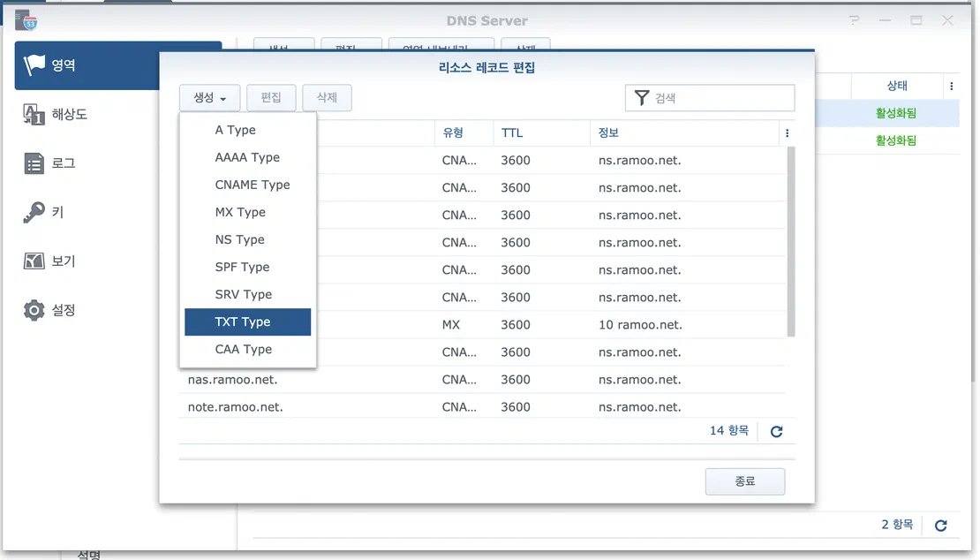Choose CAA Type from the create menu
This screenshot has height=560, width=980.
247,350
